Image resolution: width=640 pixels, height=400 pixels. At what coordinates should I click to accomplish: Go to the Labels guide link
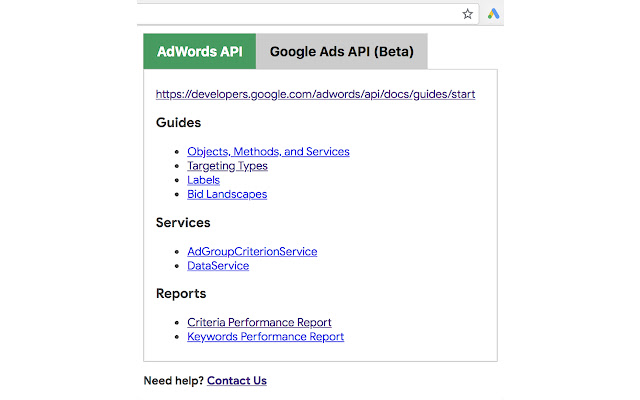[203, 180]
